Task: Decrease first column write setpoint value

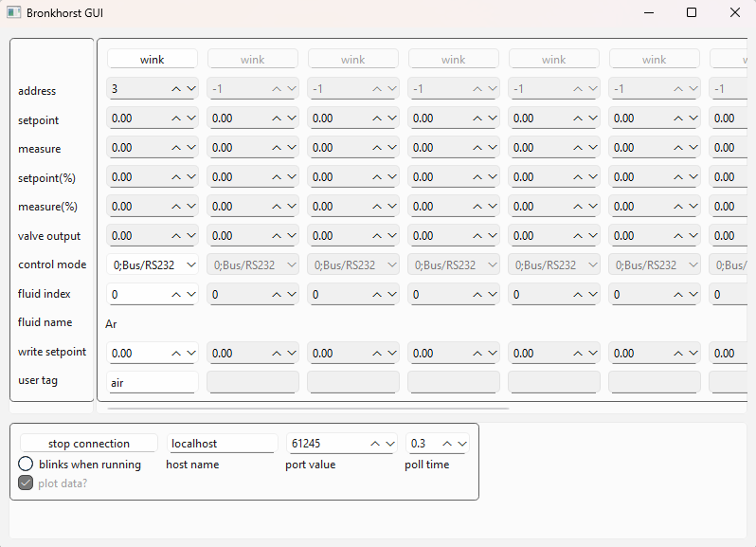Action: tap(190, 353)
